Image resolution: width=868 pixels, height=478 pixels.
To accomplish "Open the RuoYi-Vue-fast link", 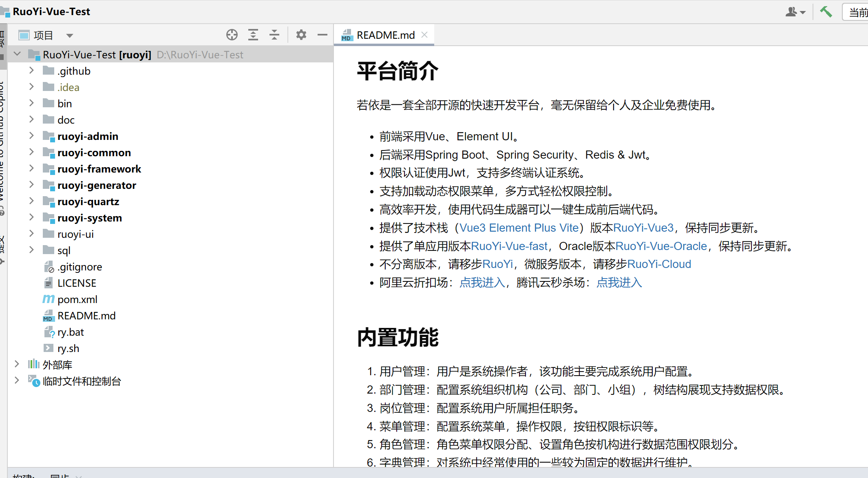I will (x=509, y=246).
